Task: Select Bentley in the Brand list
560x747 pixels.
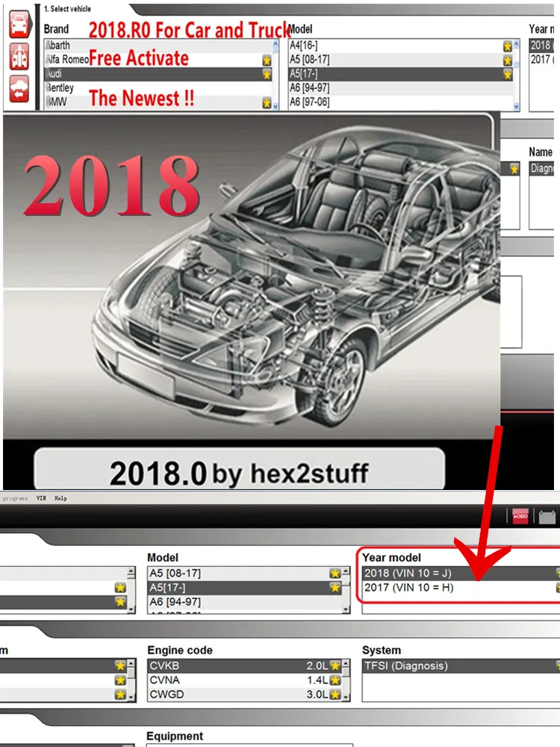Action: click(158, 88)
